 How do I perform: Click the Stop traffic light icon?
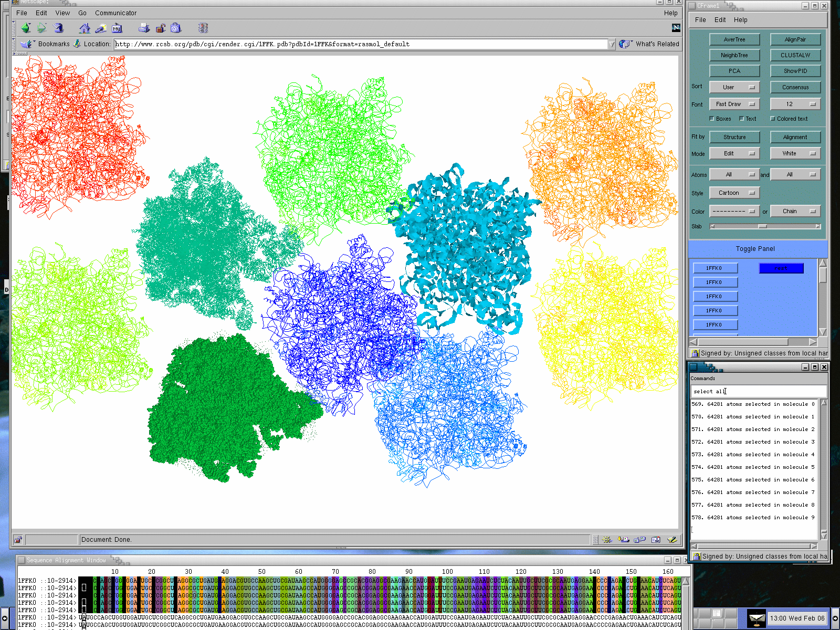pyautogui.click(x=204, y=28)
